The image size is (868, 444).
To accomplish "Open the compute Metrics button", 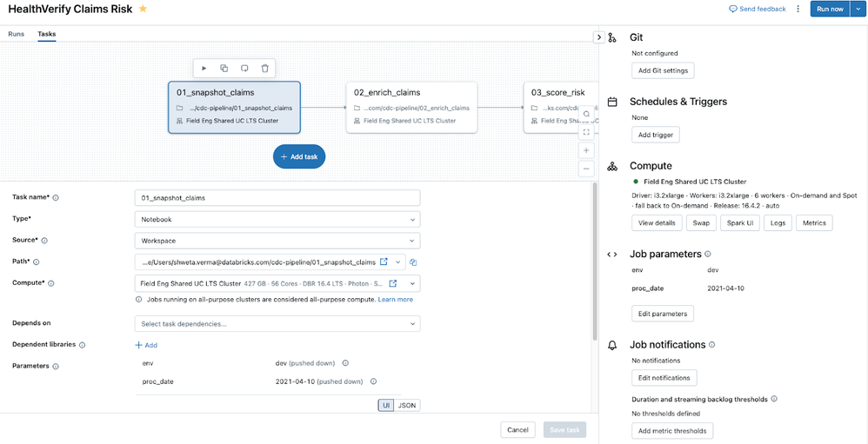I will coord(814,222).
